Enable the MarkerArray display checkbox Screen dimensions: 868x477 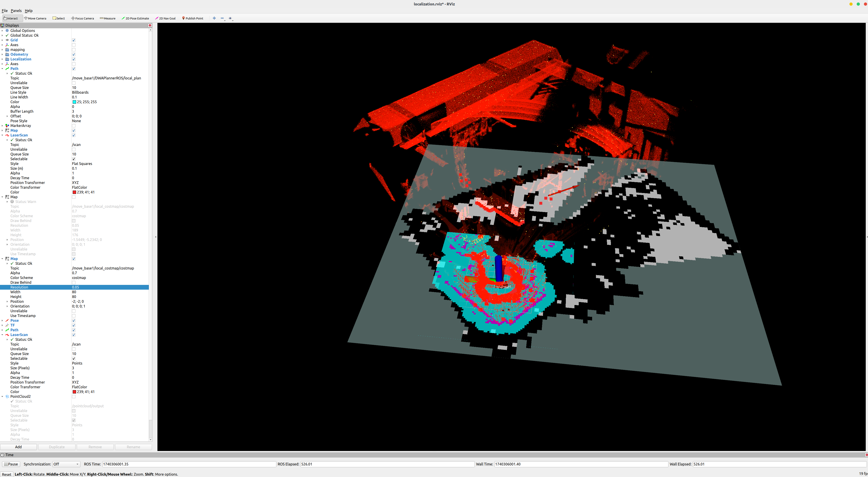[74, 126]
